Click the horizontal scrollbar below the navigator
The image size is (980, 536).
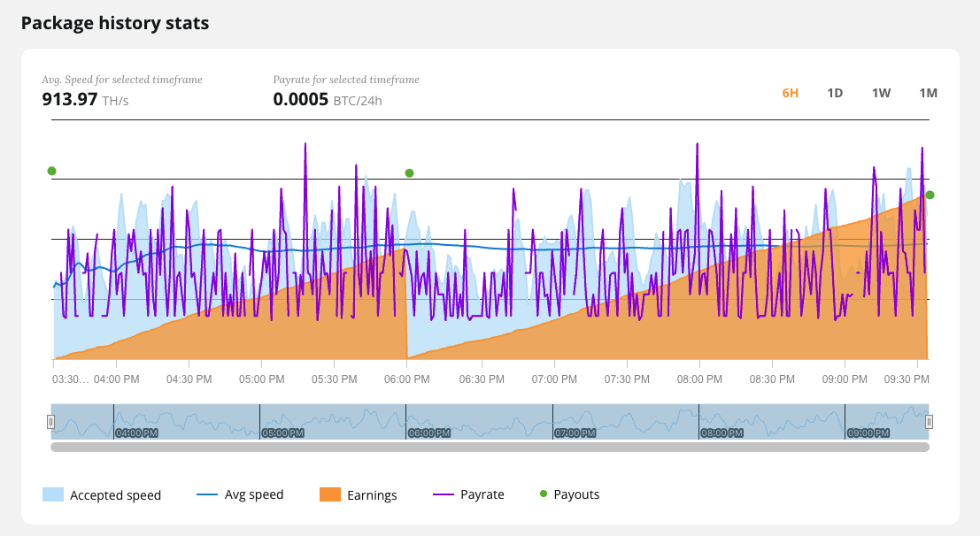490,448
